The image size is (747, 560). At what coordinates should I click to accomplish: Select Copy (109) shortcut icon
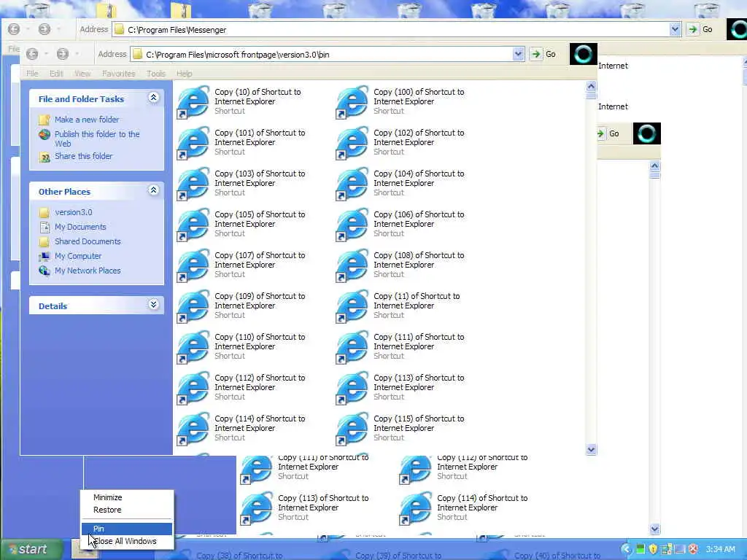193,306
